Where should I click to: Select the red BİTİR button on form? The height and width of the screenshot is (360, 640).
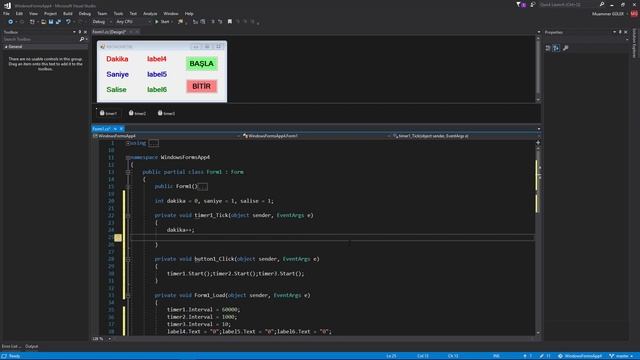click(x=202, y=87)
